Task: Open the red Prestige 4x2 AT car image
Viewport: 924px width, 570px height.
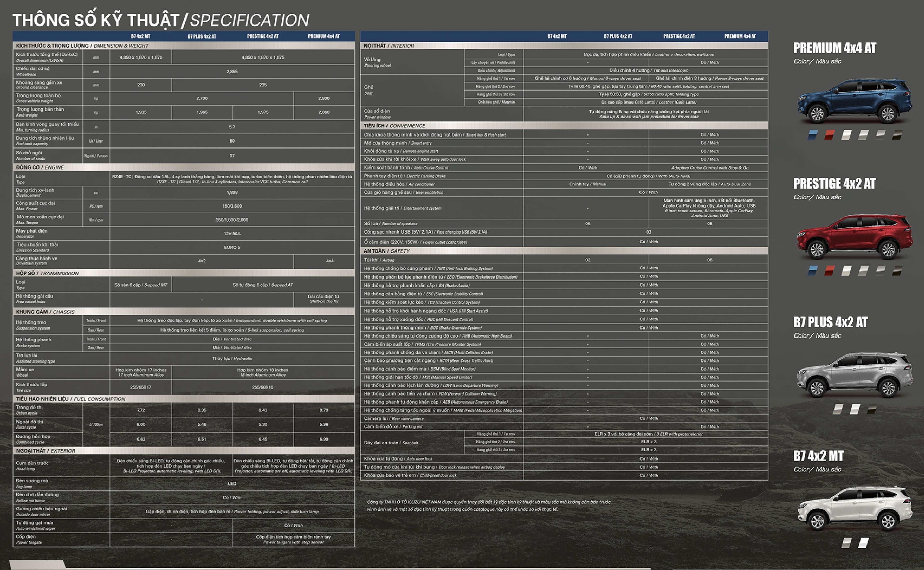Action: tap(855, 237)
